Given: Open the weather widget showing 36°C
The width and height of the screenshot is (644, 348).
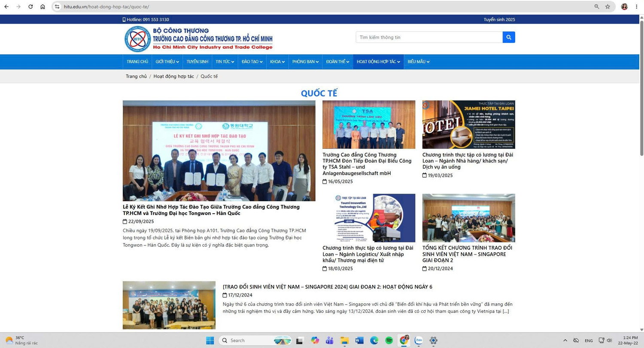Looking at the screenshot, I should click(21, 340).
